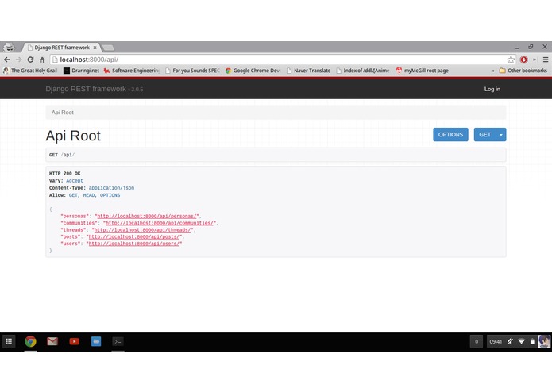Open YouTube from the shelf
The image size is (552, 392).
75,341
